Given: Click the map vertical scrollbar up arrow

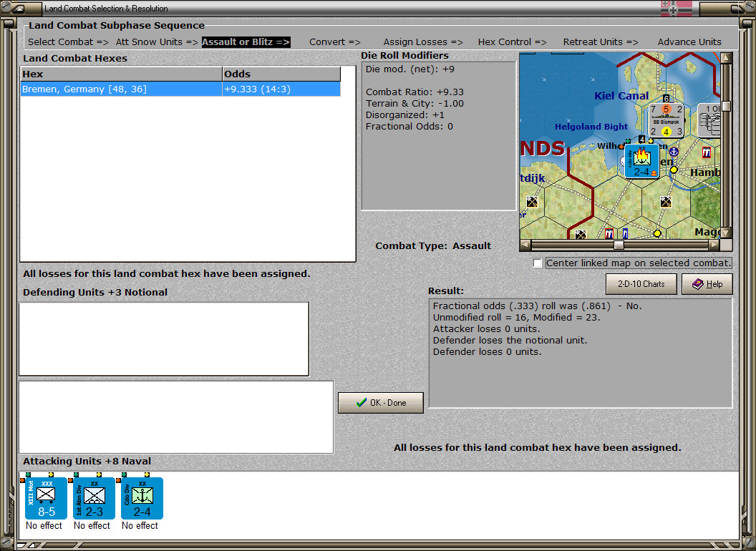Looking at the screenshot, I should [x=726, y=59].
